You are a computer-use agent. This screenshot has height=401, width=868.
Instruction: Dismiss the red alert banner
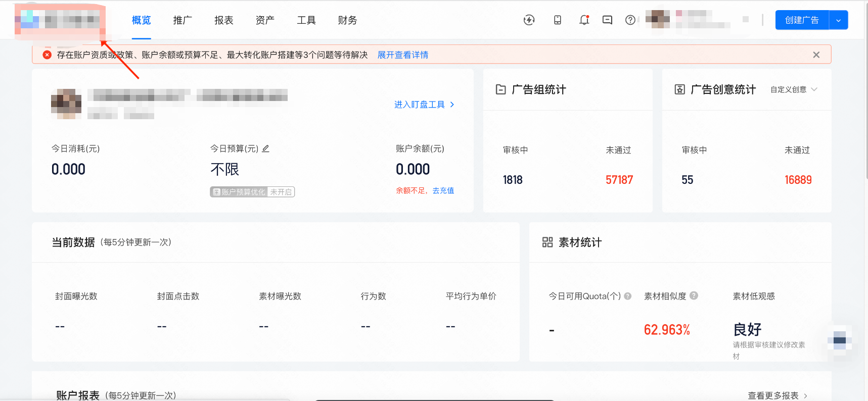(x=816, y=55)
